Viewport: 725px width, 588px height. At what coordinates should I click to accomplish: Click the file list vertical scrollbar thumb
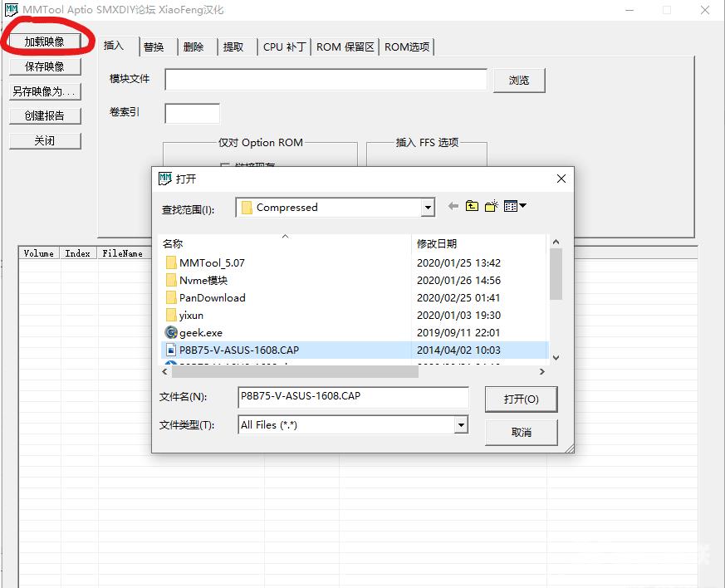click(x=556, y=274)
